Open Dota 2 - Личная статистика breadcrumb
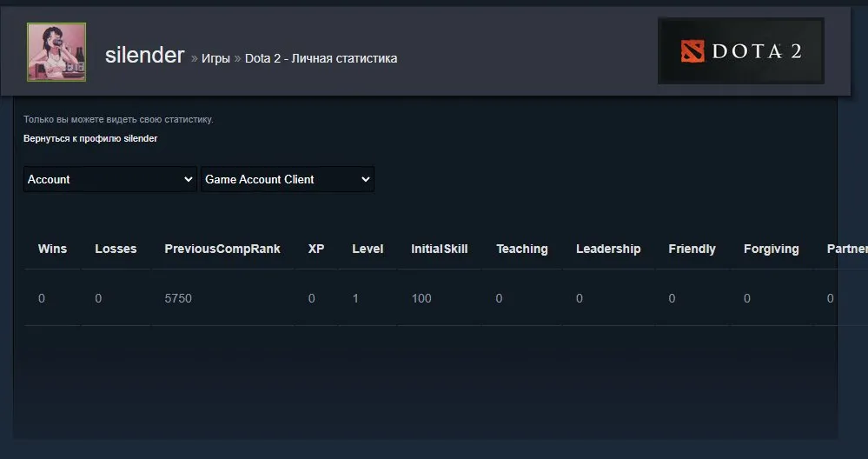The width and height of the screenshot is (868, 459). pyautogui.click(x=321, y=58)
